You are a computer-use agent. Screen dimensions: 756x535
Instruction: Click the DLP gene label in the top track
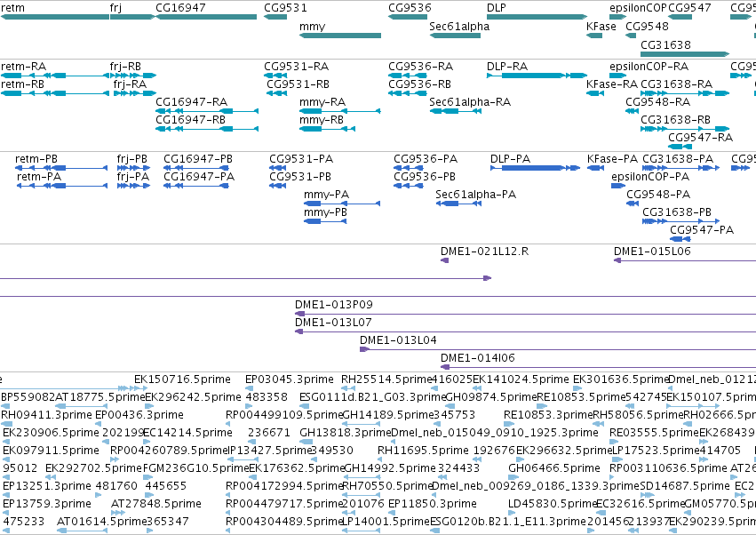coord(496,8)
